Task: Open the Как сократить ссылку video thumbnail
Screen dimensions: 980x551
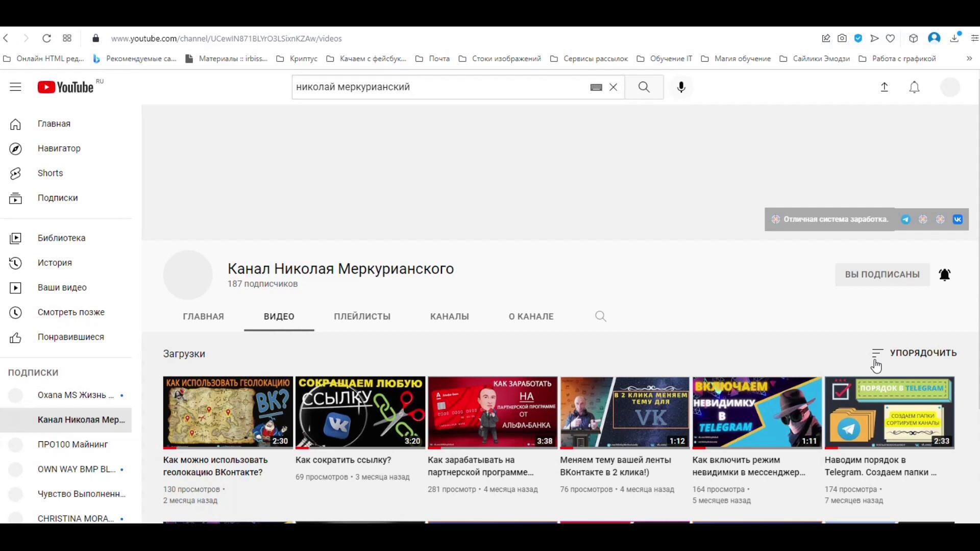Action: pyautogui.click(x=360, y=412)
